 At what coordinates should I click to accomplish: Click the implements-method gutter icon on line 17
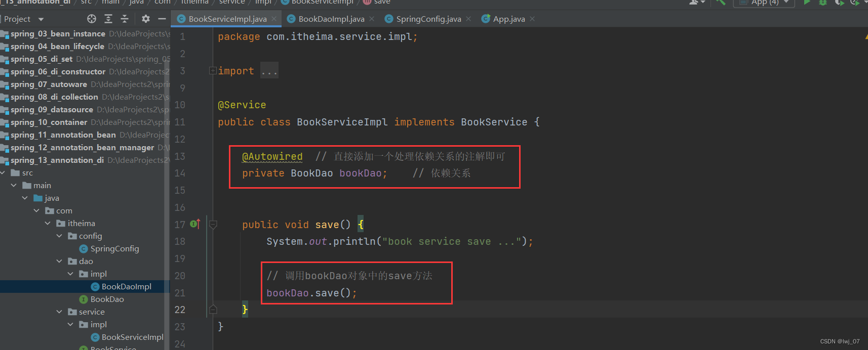pyautogui.click(x=195, y=224)
